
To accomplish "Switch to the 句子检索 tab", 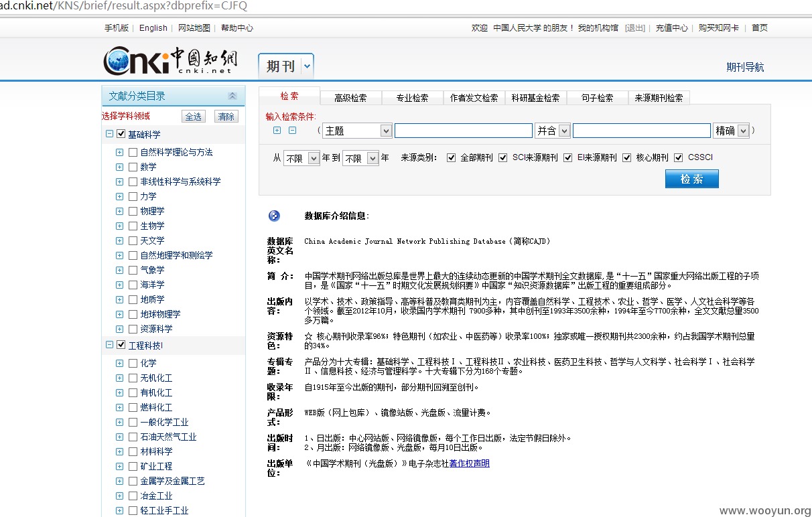I will 598,98.
